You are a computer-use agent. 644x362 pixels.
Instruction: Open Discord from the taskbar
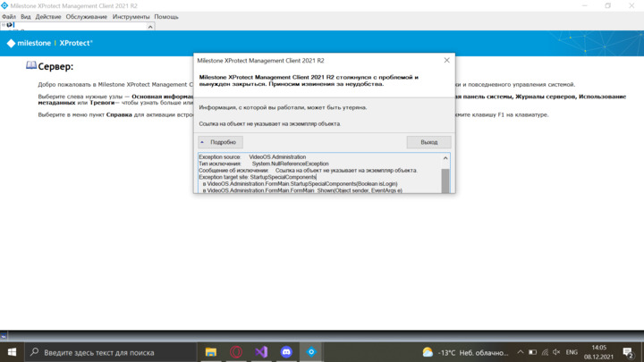[x=286, y=352]
